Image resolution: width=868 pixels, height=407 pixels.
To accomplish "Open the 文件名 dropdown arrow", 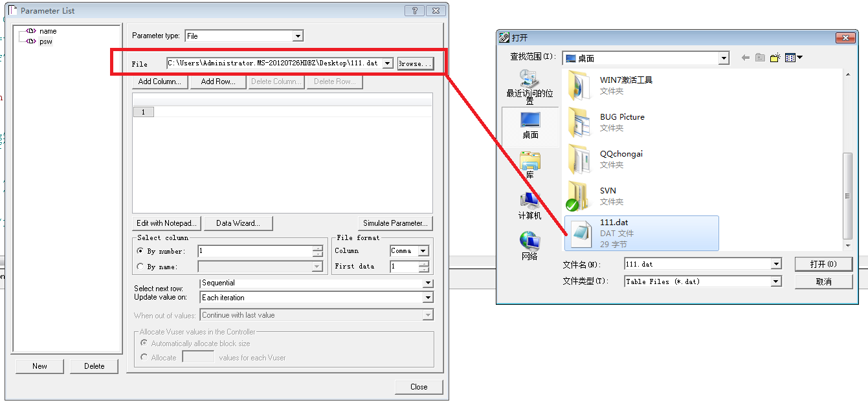I will (777, 264).
